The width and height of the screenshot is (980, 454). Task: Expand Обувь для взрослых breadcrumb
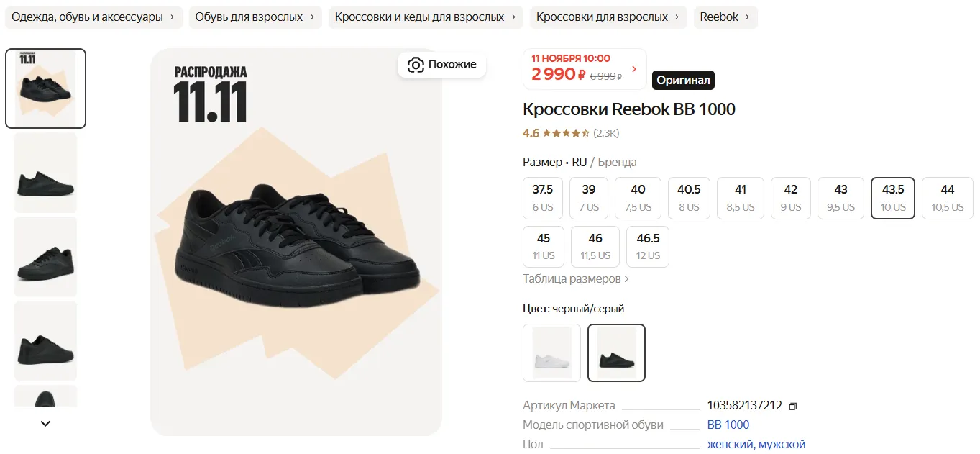click(x=255, y=17)
